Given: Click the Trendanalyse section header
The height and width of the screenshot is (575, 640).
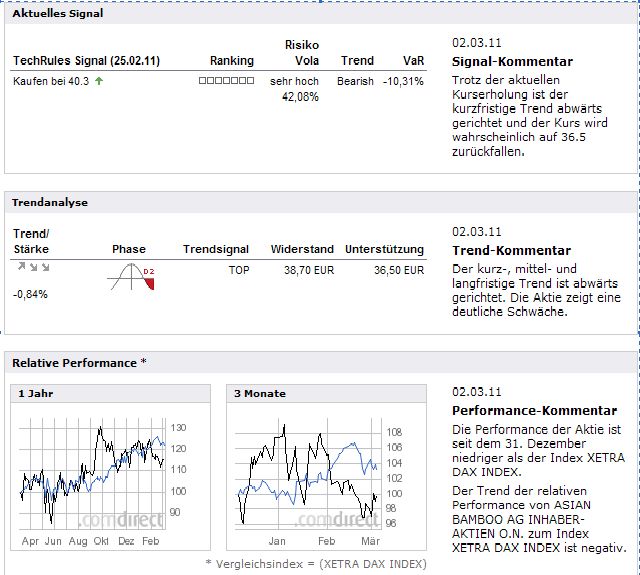Looking at the screenshot, I should [x=50, y=202].
